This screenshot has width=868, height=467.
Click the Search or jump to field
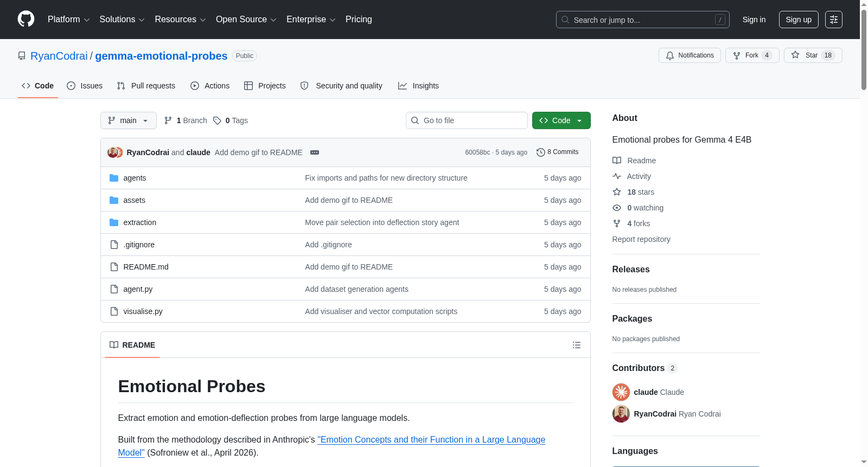(643, 20)
